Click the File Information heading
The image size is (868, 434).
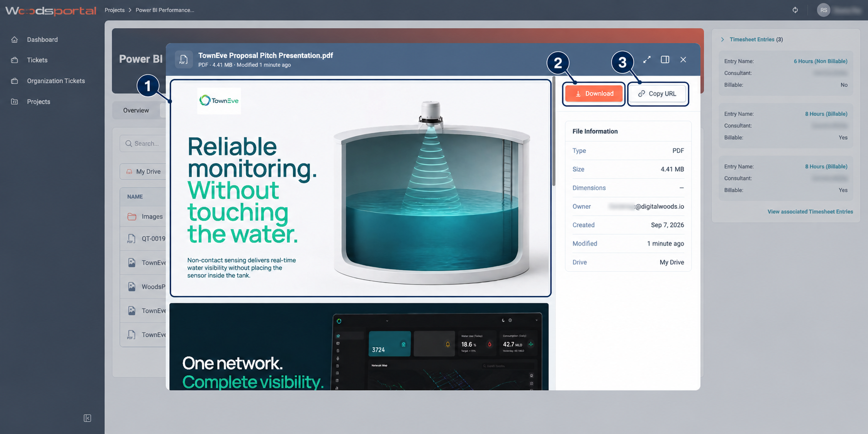[x=595, y=131]
